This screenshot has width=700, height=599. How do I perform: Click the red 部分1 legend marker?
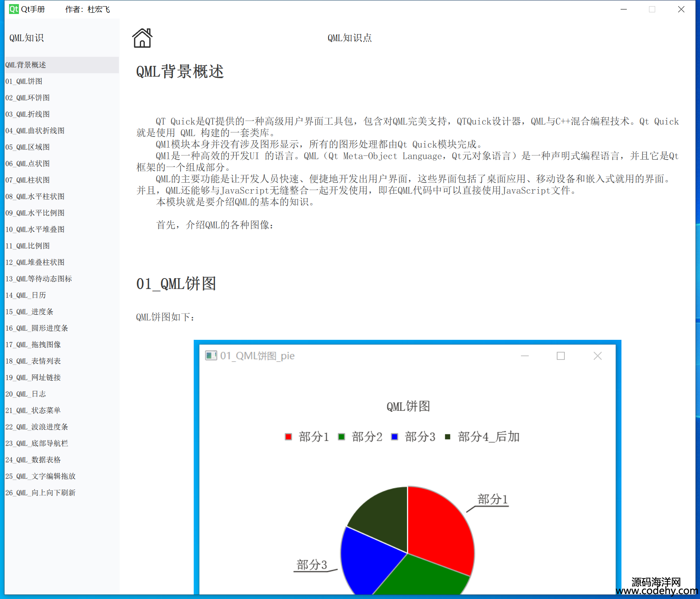(x=288, y=437)
